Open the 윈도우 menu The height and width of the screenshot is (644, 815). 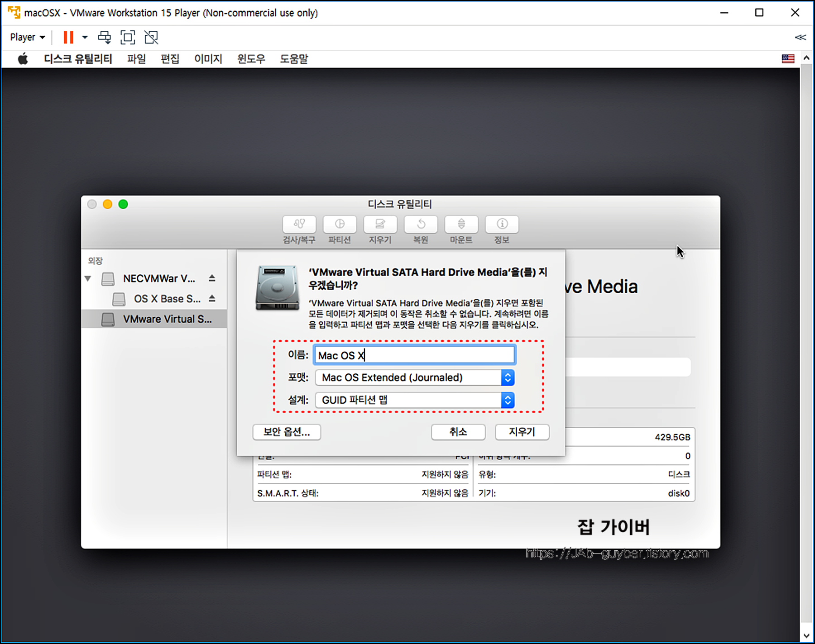click(251, 59)
